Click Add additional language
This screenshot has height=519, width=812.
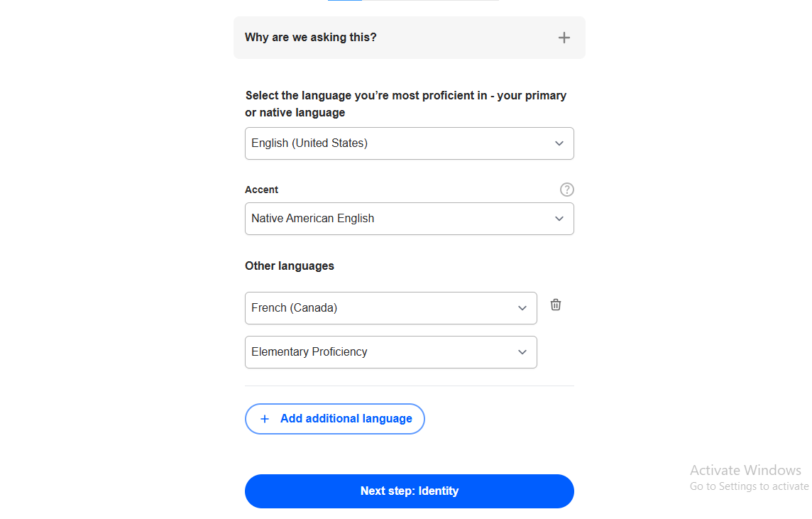(334, 418)
